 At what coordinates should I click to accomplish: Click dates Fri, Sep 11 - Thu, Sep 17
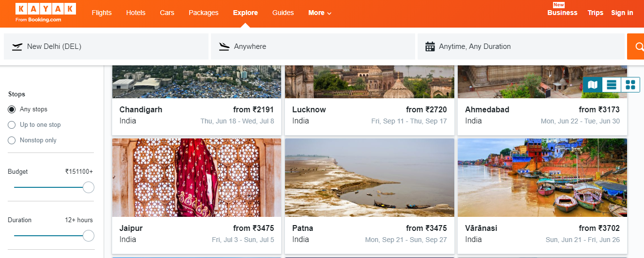(409, 121)
